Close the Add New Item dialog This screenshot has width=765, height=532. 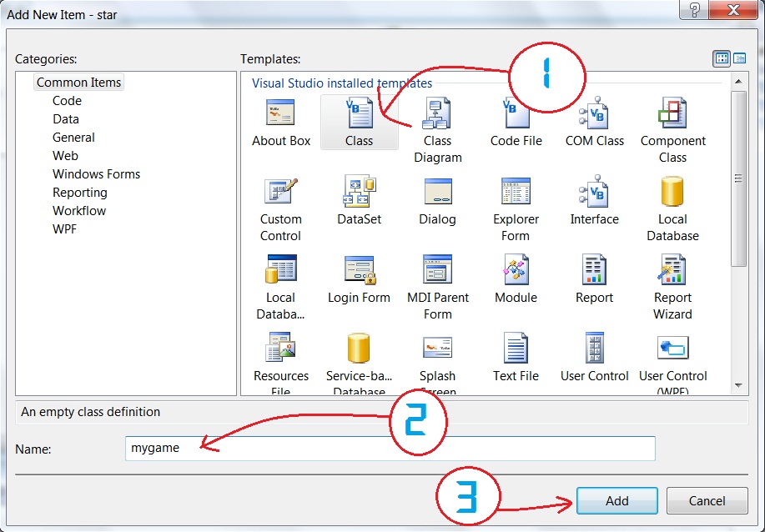tap(733, 10)
